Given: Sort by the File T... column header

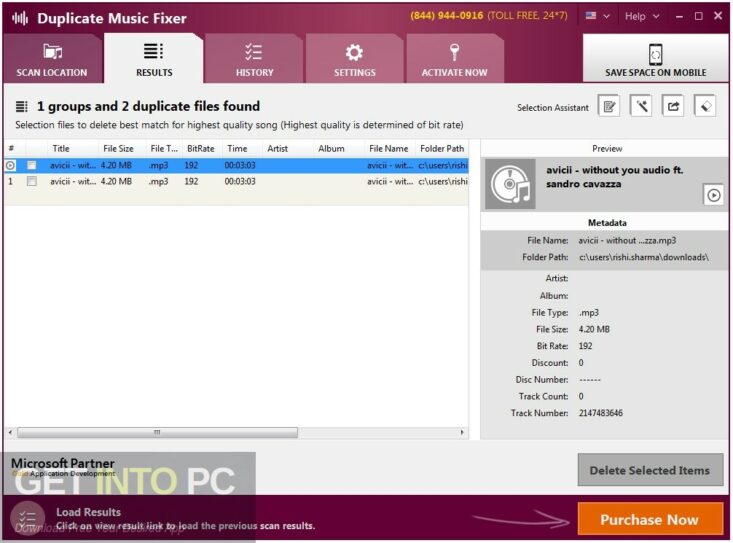Looking at the screenshot, I should 164,149.
